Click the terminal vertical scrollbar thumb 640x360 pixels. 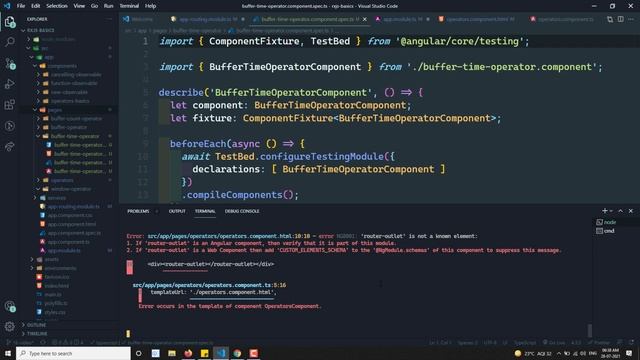tap(589, 330)
